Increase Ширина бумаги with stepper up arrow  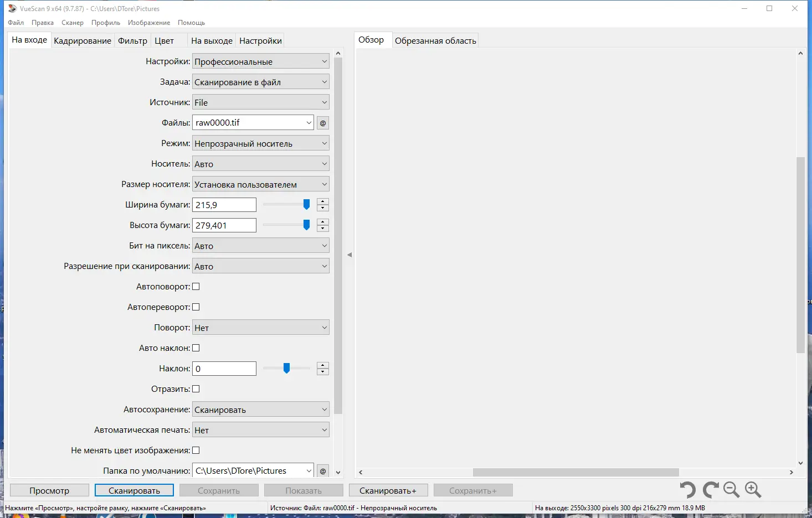[323, 201]
